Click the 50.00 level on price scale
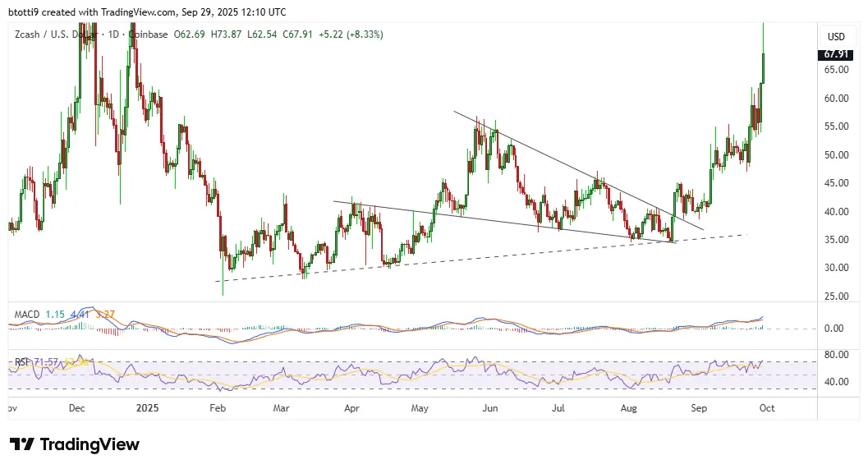The image size is (868, 469). tap(837, 154)
